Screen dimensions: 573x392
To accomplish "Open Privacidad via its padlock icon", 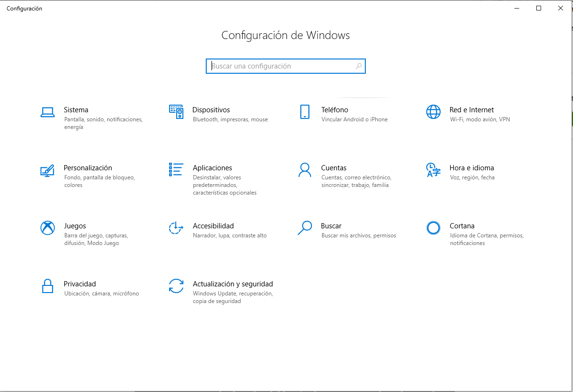I will click(x=47, y=286).
